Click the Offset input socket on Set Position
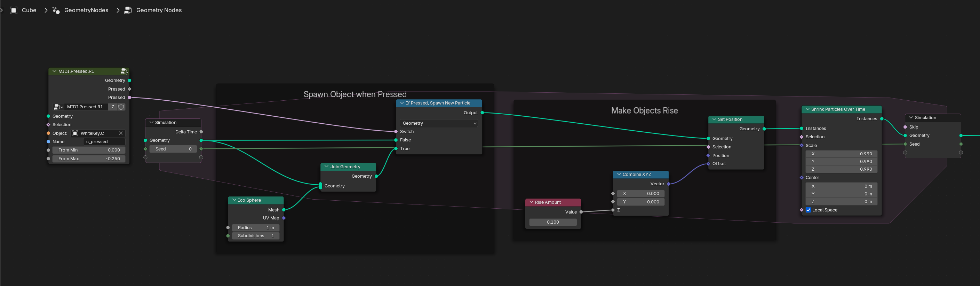 [x=708, y=164]
